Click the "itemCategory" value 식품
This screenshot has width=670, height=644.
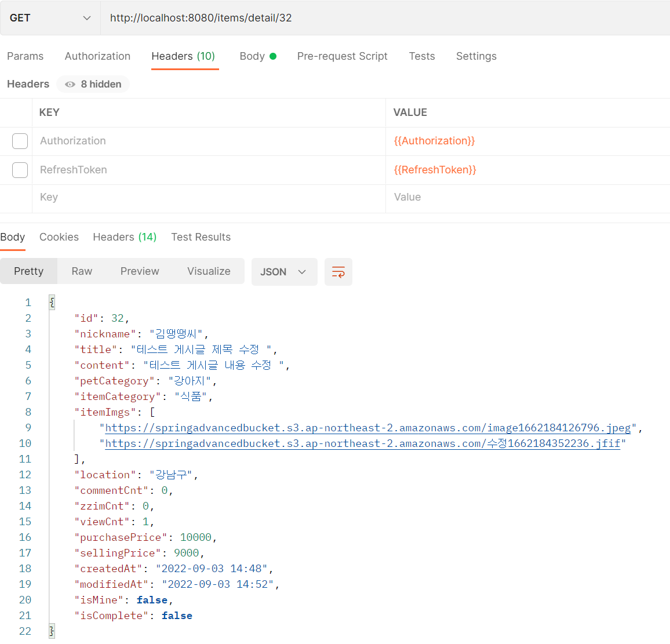(x=191, y=396)
